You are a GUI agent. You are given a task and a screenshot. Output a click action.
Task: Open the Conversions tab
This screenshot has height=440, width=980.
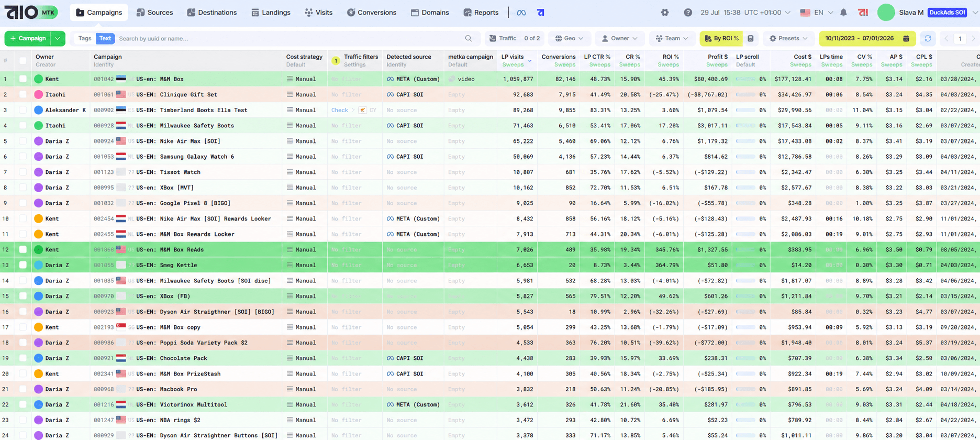pyautogui.click(x=372, y=13)
